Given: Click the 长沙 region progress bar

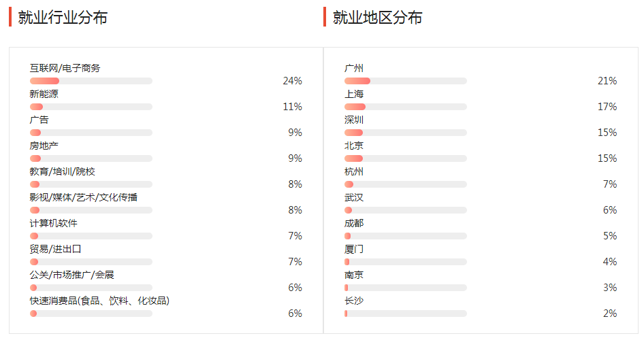Looking at the screenshot, I should [x=405, y=314].
